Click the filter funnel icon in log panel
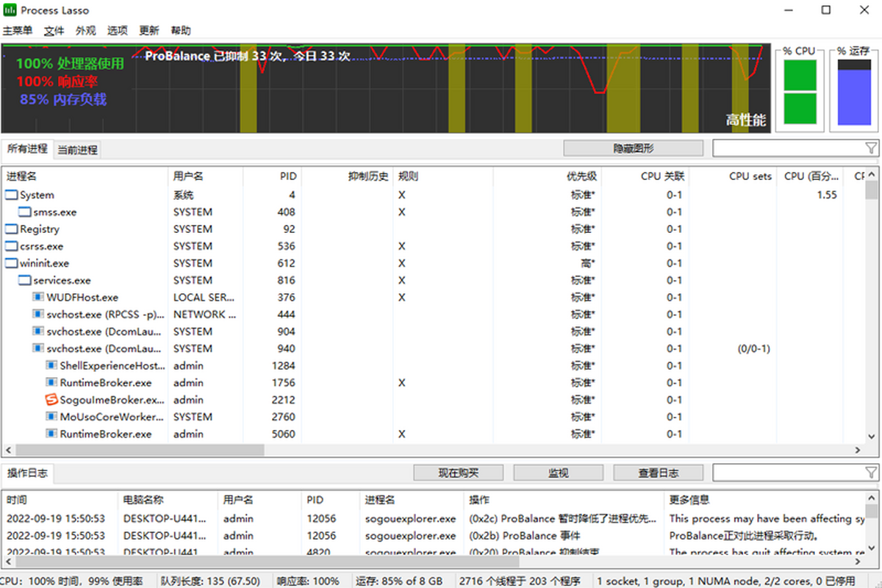The image size is (882, 588). point(871,473)
